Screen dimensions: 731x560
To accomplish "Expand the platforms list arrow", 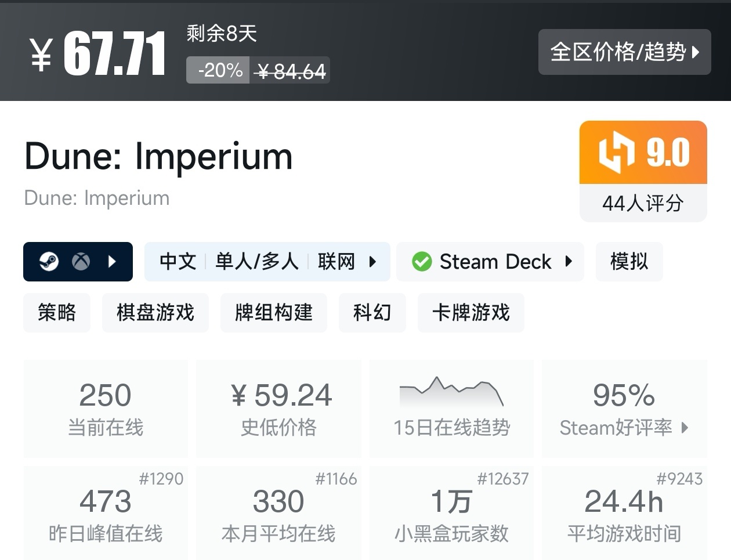I will [x=113, y=262].
